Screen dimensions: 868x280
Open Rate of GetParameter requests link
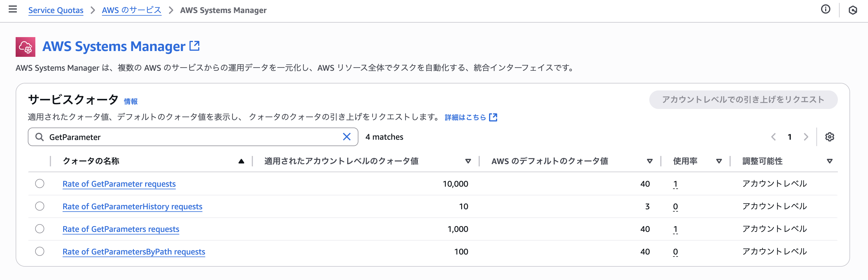[x=119, y=184]
